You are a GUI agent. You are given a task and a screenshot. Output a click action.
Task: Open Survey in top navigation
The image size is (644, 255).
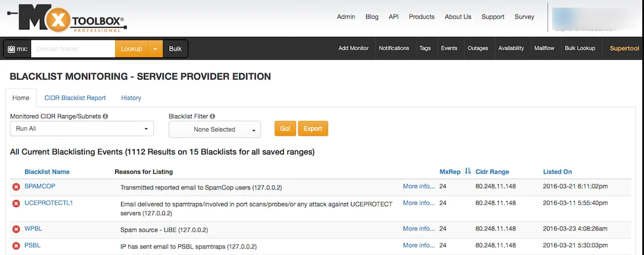click(x=525, y=17)
